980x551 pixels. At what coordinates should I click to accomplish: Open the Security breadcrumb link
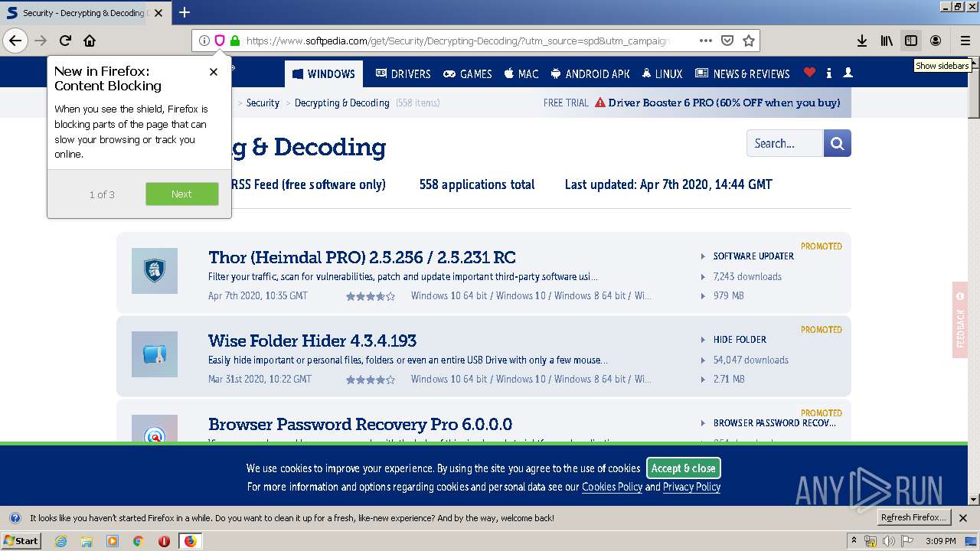click(263, 103)
